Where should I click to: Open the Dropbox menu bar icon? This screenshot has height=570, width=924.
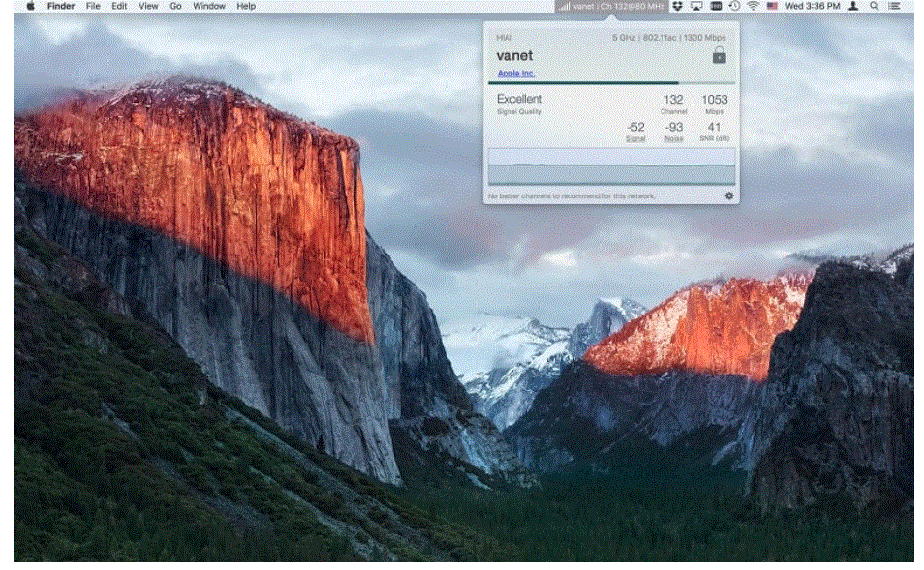pos(678,6)
